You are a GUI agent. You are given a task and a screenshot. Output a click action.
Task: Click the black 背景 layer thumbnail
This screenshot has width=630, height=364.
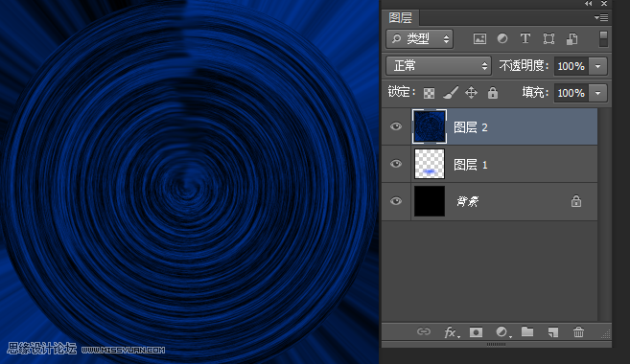tap(430, 201)
